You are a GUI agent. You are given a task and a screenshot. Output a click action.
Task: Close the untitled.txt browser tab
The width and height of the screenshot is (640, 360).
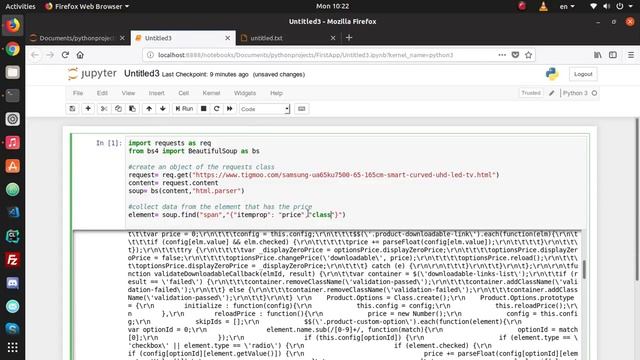tap(333, 38)
